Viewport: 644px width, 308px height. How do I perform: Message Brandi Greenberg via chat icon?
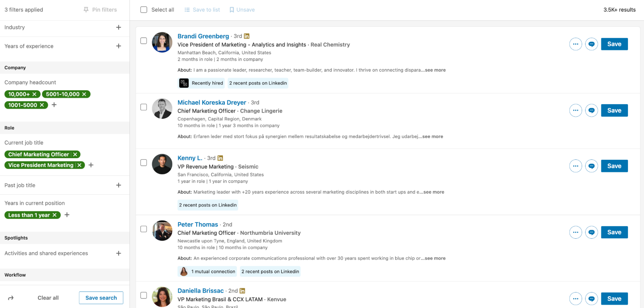[x=591, y=44]
